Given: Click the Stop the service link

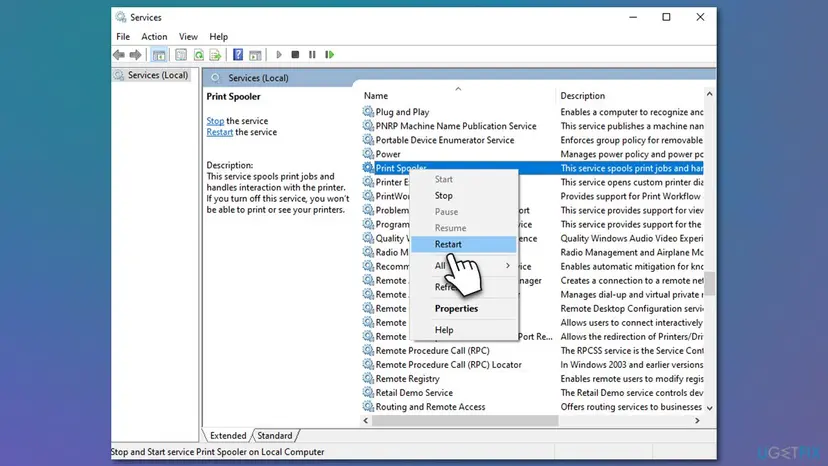Looking at the screenshot, I should (215, 121).
